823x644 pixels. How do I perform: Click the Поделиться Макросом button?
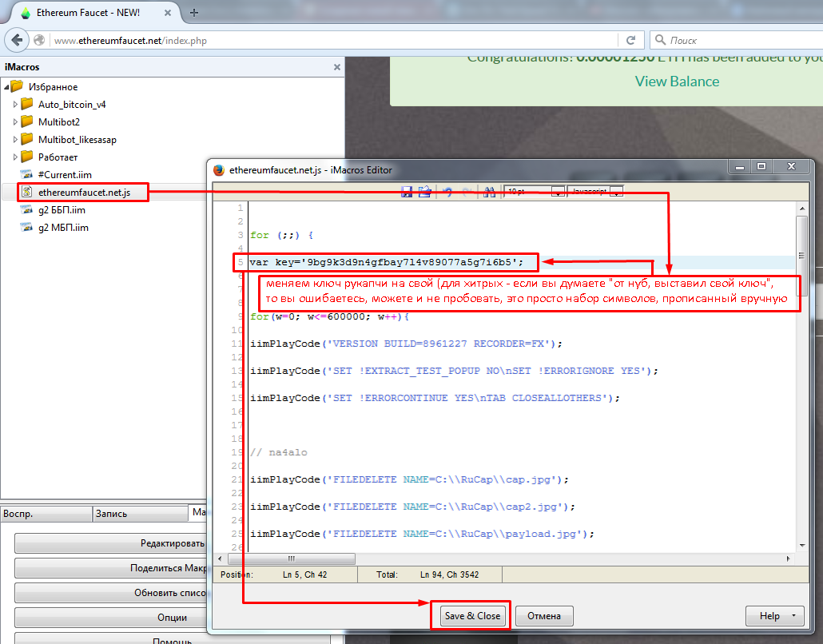pos(111,568)
